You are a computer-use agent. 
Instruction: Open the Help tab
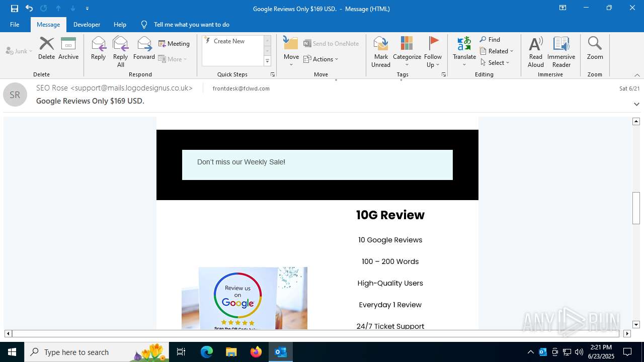pos(120,24)
